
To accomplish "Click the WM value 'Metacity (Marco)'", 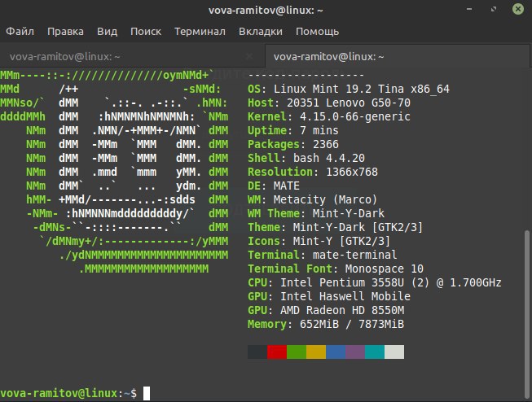I will point(326,199).
